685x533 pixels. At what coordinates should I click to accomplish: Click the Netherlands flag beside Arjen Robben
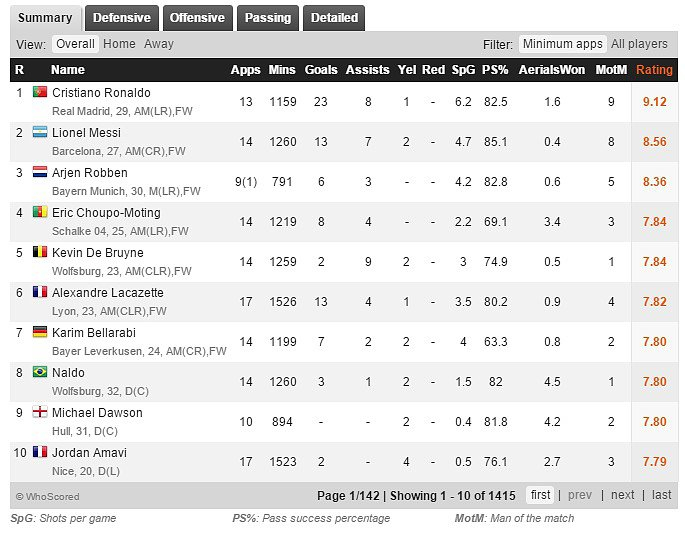click(x=40, y=172)
